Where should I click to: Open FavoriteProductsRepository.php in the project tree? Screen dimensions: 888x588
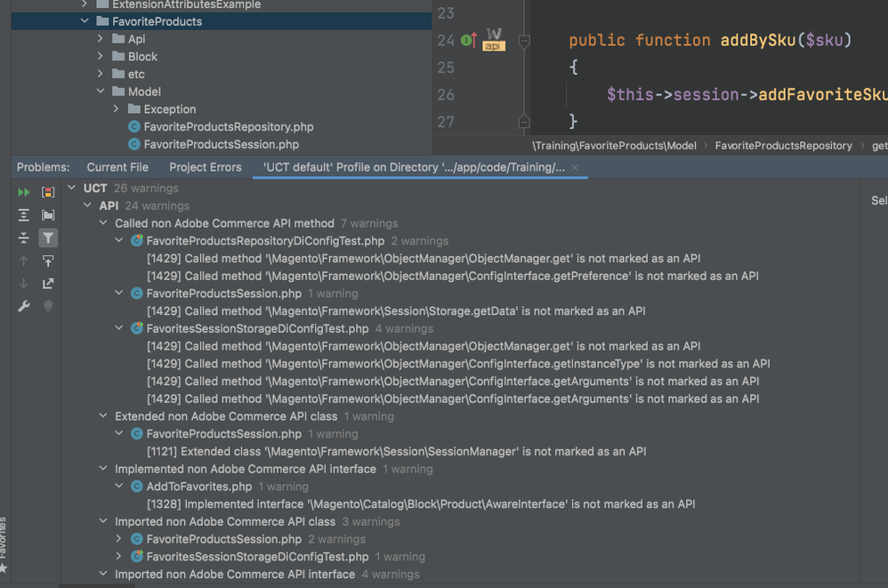(x=228, y=127)
